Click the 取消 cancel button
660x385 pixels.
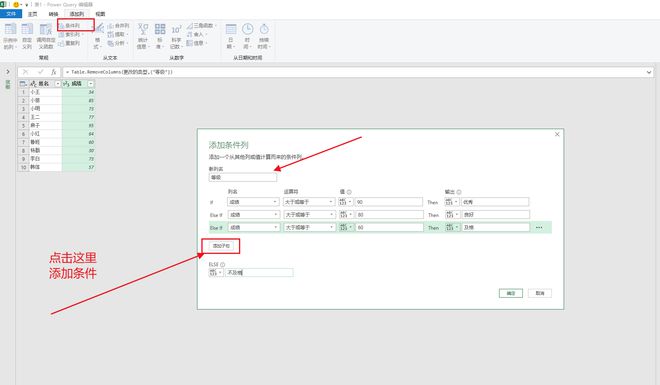coord(540,293)
